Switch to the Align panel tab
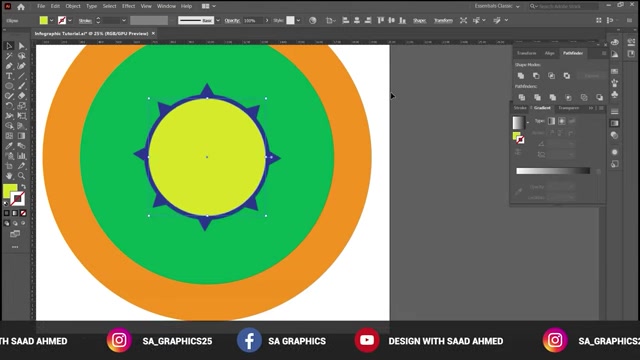The image size is (640, 360). tap(549, 53)
